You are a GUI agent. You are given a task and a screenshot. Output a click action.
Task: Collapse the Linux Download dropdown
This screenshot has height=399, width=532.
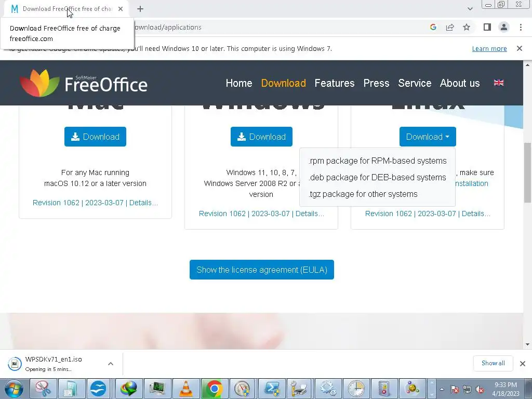coord(428,137)
